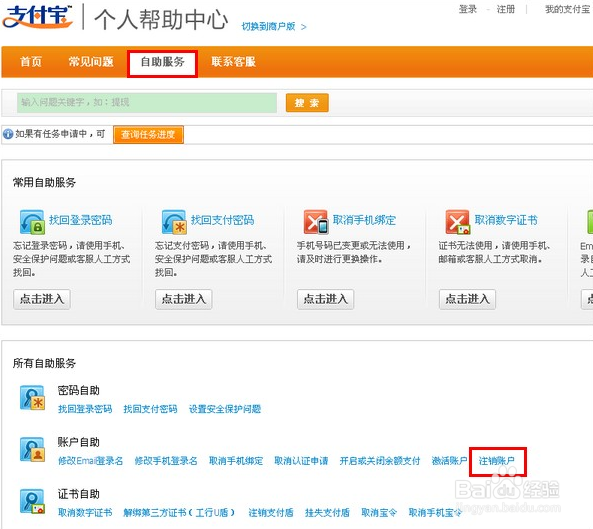Click 注销支付盾 link

coord(271,513)
